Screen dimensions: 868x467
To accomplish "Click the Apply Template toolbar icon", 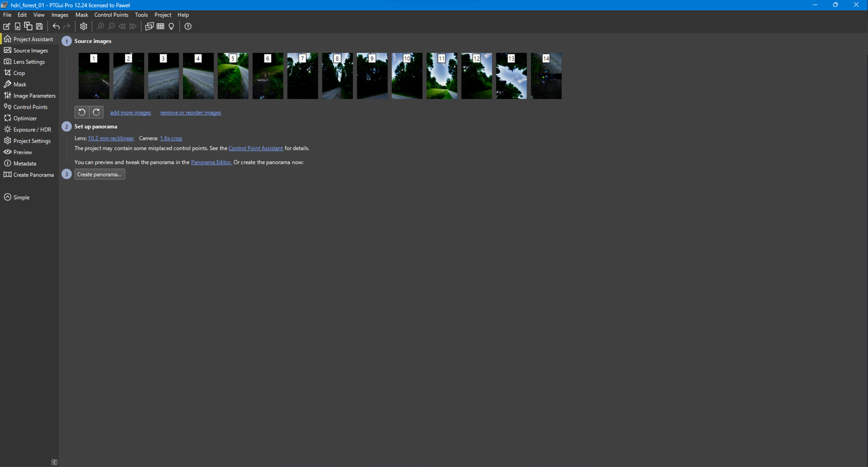I will pyautogui.click(x=28, y=26).
